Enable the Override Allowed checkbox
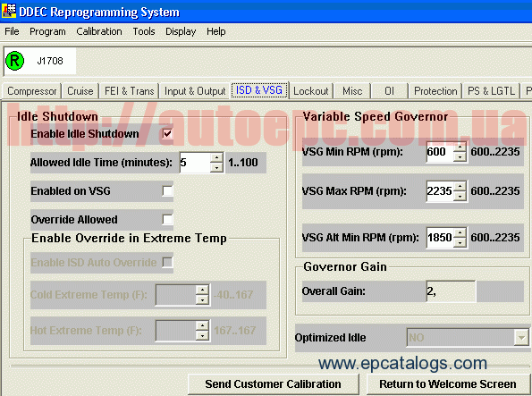This screenshot has width=532, height=396. 167,220
